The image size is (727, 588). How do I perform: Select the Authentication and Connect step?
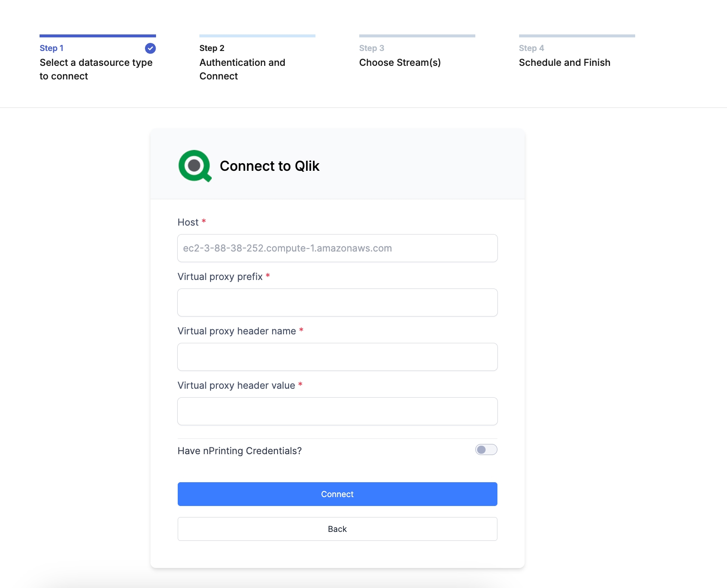point(242,69)
